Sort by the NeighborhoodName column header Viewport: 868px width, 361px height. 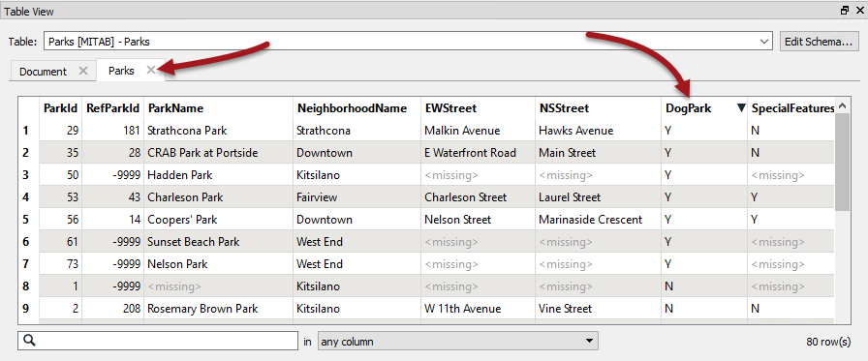point(357,108)
